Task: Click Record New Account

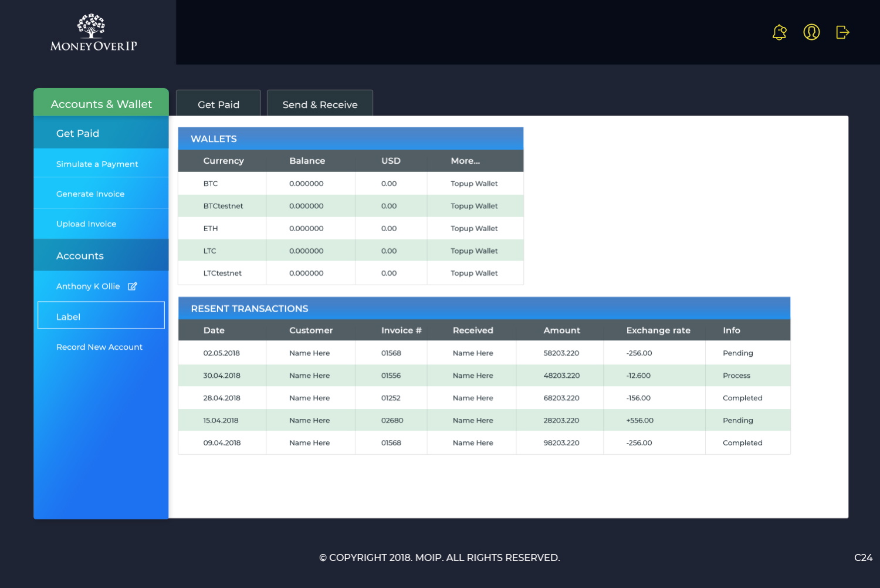Action: 99,347
